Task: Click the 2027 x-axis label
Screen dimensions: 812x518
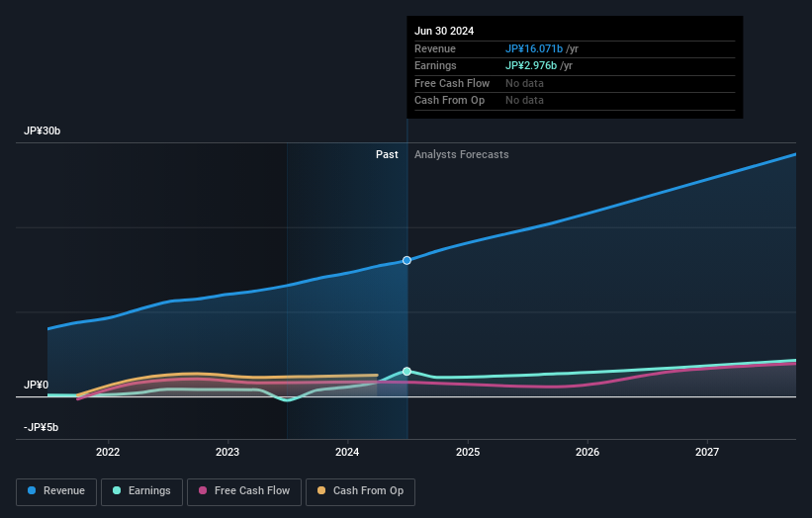Action: pyautogui.click(x=707, y=452)
